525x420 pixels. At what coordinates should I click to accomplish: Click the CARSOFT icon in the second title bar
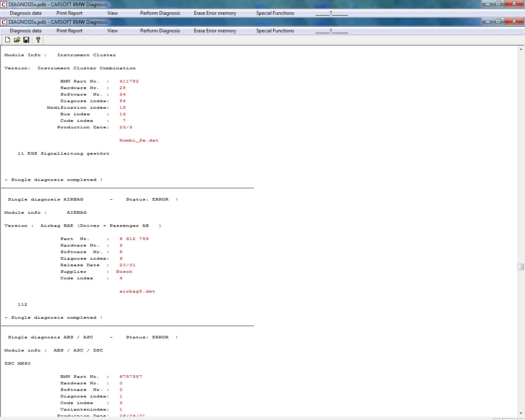(x=4, y=22)
